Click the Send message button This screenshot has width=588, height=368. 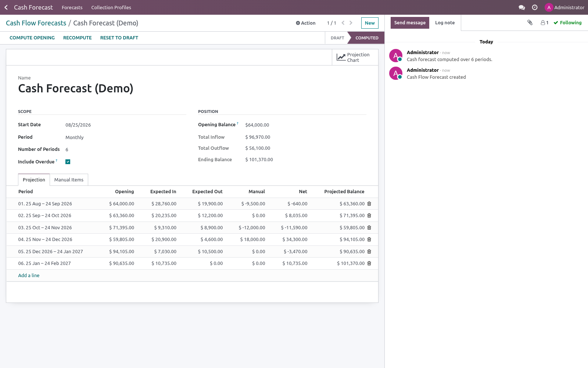(410, 23)
